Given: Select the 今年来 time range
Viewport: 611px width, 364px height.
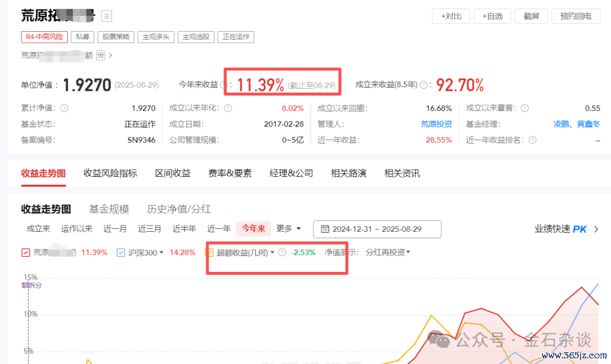Looking at the screenshot, I should tap(253, 229).
